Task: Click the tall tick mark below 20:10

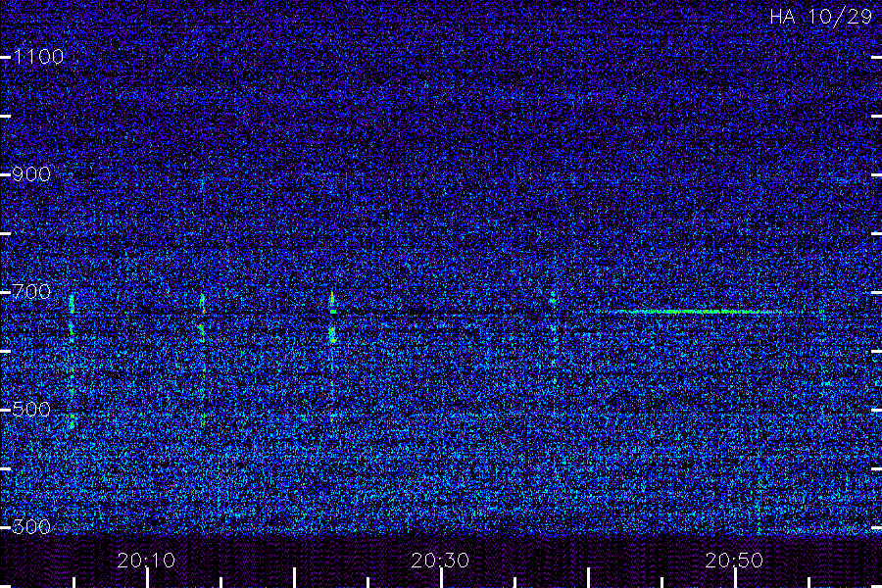Action: tap(147, 578)
